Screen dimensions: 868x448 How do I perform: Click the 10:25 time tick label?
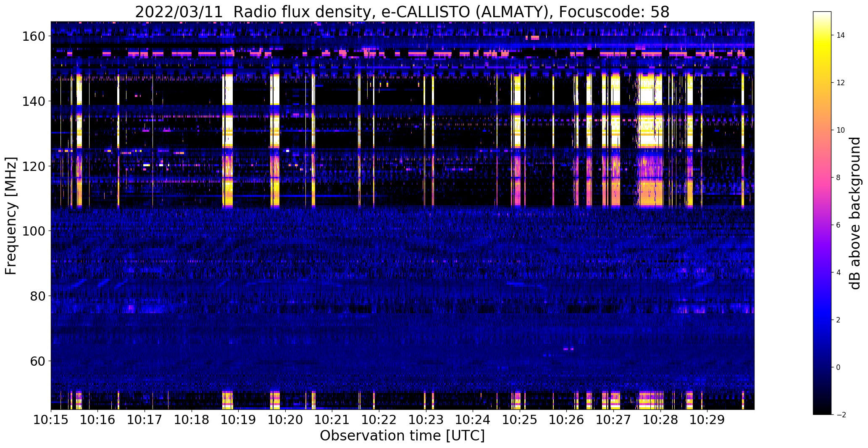(x=520, y=419)
